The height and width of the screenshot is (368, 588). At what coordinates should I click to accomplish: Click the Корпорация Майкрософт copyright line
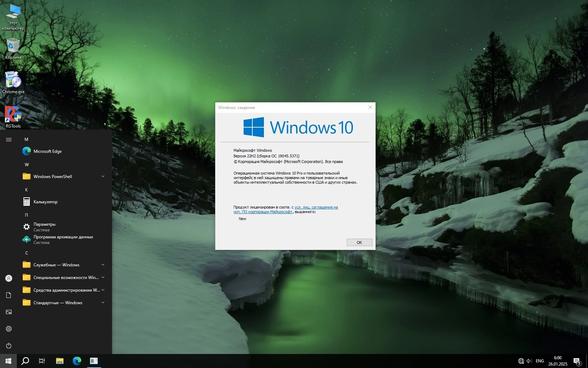pos(288,162)
